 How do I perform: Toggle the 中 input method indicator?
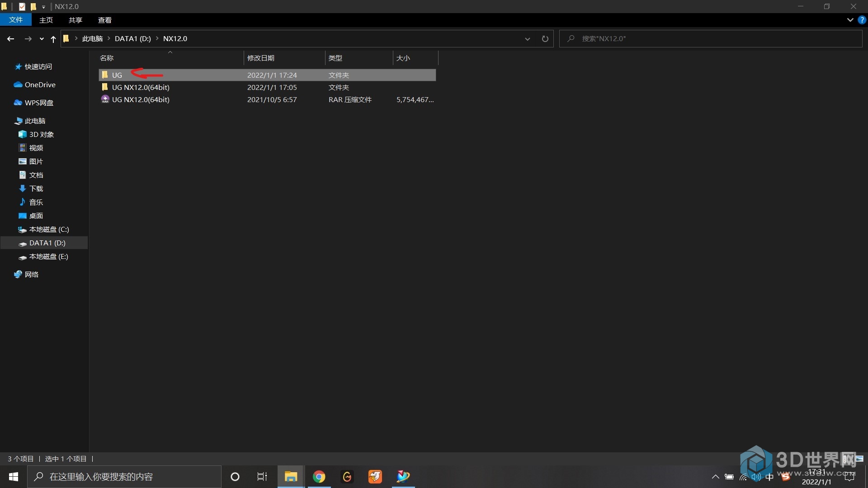coord(769,477)
